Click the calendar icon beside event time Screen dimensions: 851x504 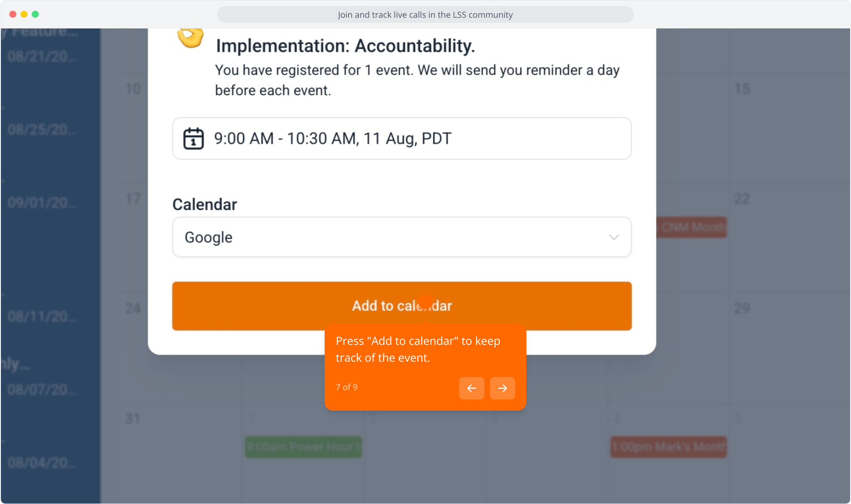[x=193, y=139]
